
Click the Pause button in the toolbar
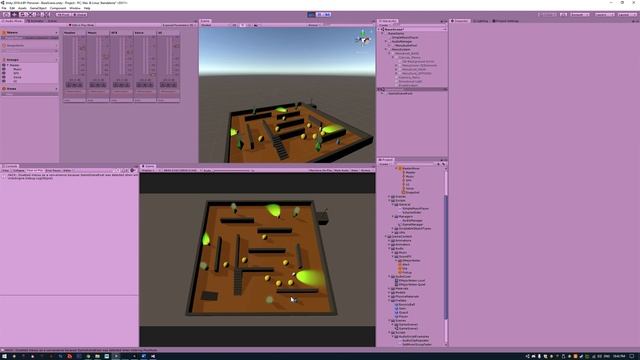point(320,14)
